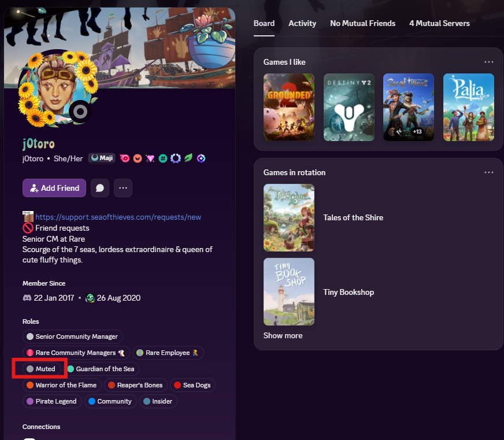The width and height of the screenshot is (504, 440).
Task: Open the Tiny Bookshop cover image
Action: pyautogui.click(x=289, y=292)
